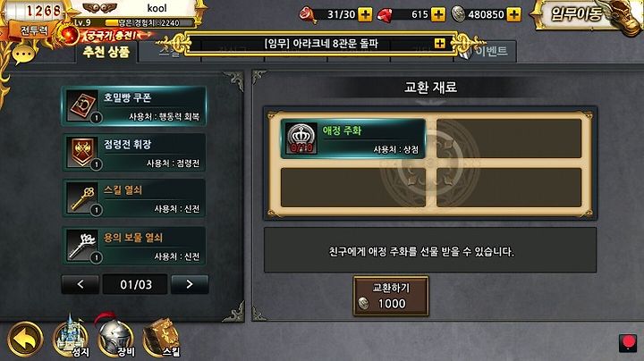The image size is (644, 361).
Task: Select the 애정 주화 material slot
Action: (352, 139)
